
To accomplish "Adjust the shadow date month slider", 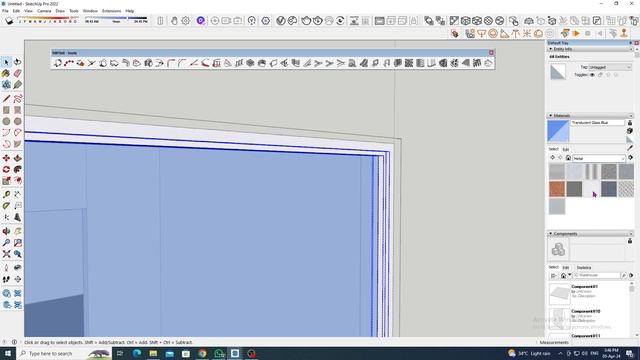I will tap(47, 20).
